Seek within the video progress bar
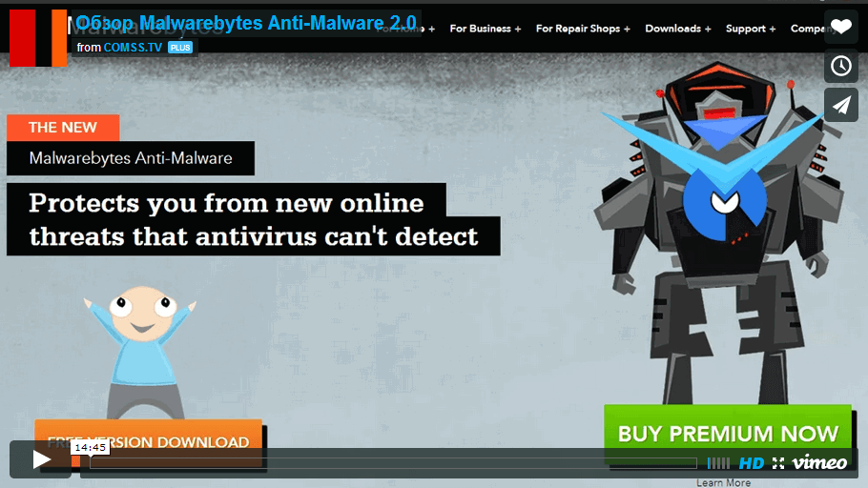This screenshot has height=488, width=868. click(x=393, y=463)
